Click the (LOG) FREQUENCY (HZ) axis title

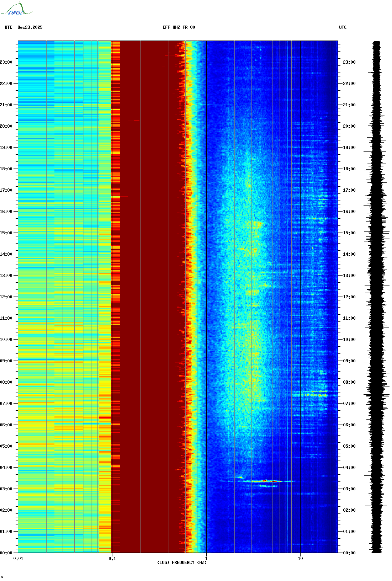pyautogui.click(x=182, y=563)
